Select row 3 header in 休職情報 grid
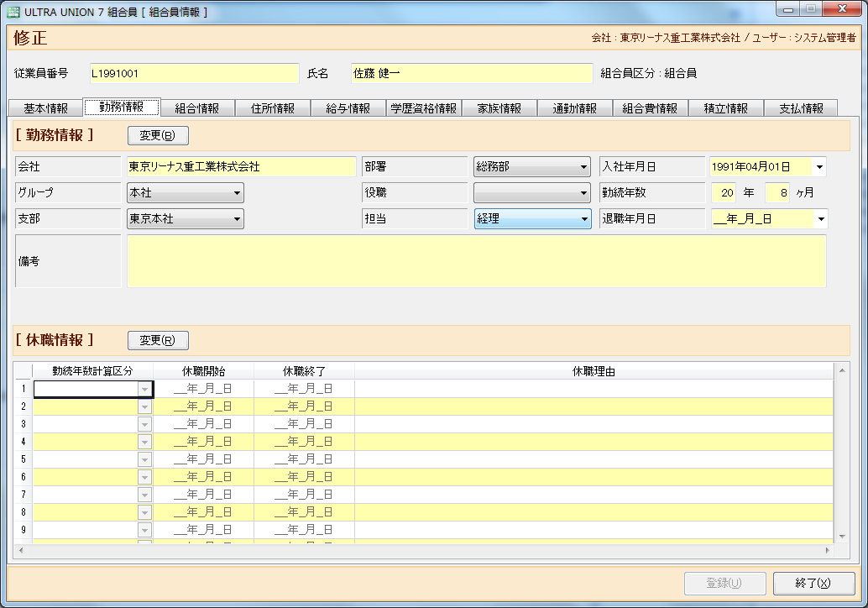Screen dimensions: 868x608 click(x=24, y=424)
